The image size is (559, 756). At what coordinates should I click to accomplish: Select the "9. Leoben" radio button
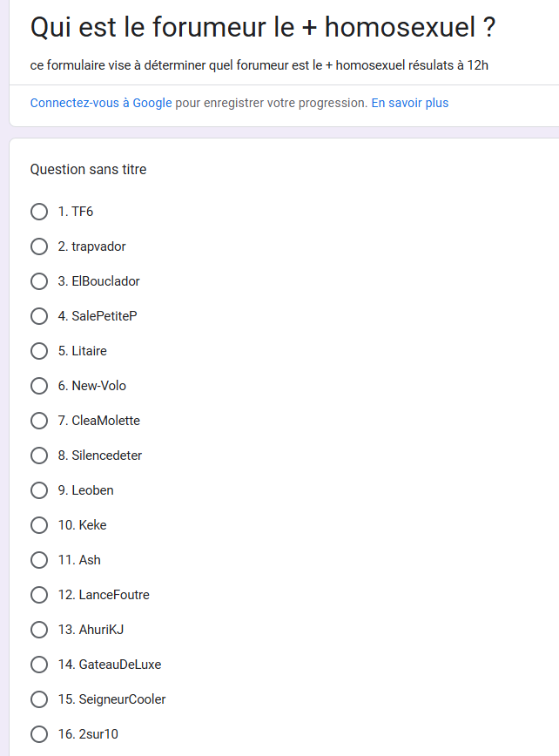click(39, 490)
